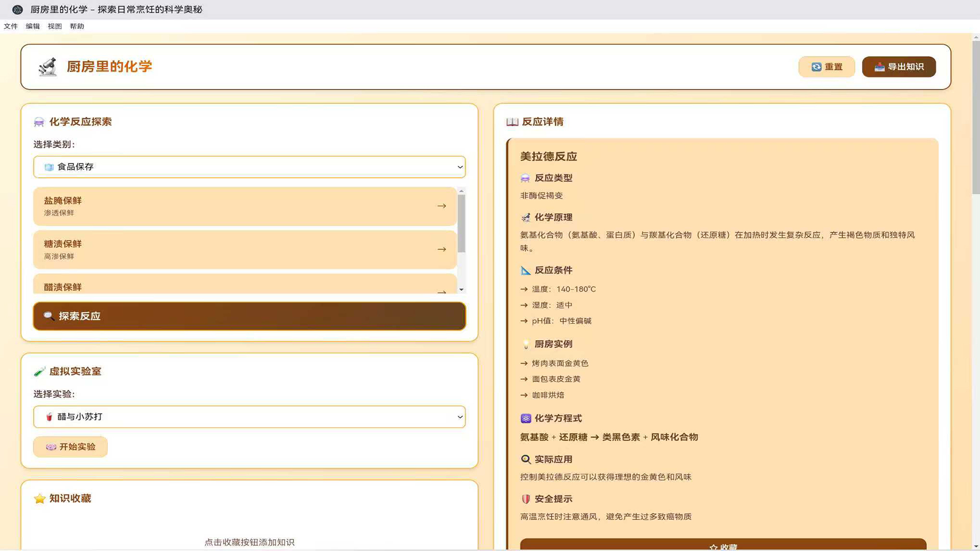Click the 高温烹饪时注意通风 safety sentence
The height and width of the screenshot is (551, 980).
click(x=605, y=517)
